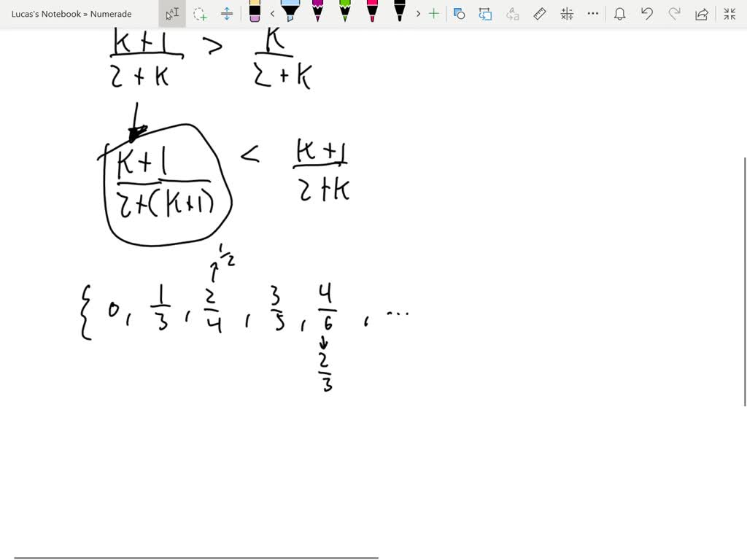
Task: Undo the last stroke
Action: click(648, 13)
